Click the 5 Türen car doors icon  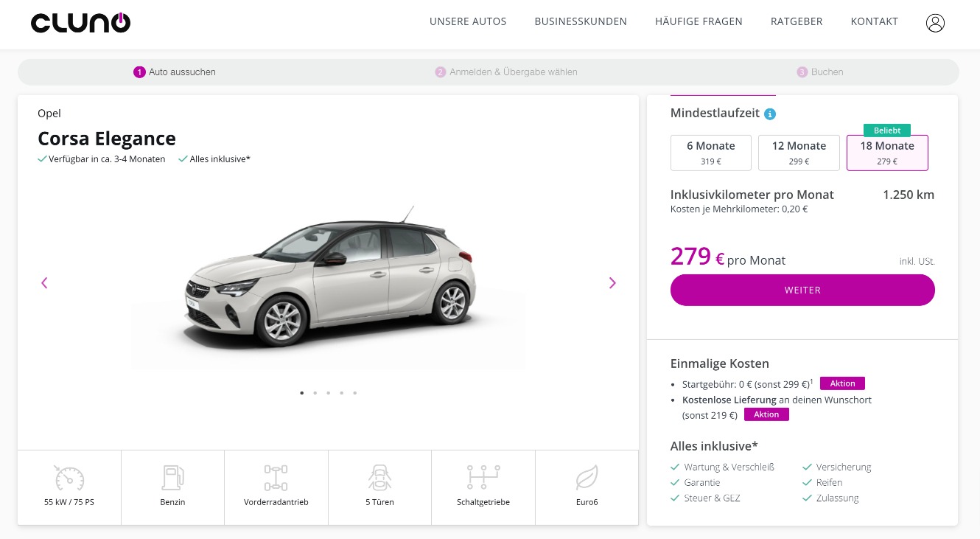[x=379, y=478]
